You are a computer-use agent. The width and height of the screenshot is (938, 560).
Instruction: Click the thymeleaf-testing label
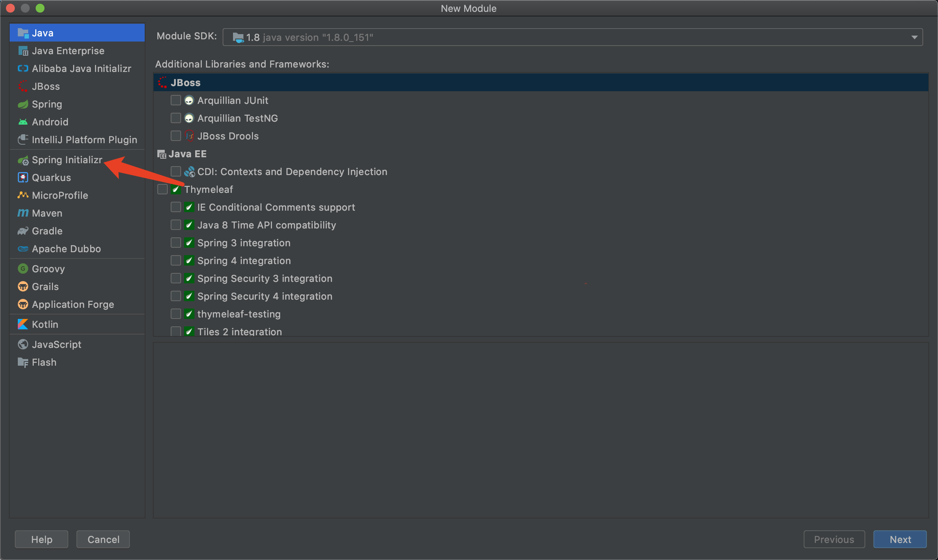pos(239,314)
